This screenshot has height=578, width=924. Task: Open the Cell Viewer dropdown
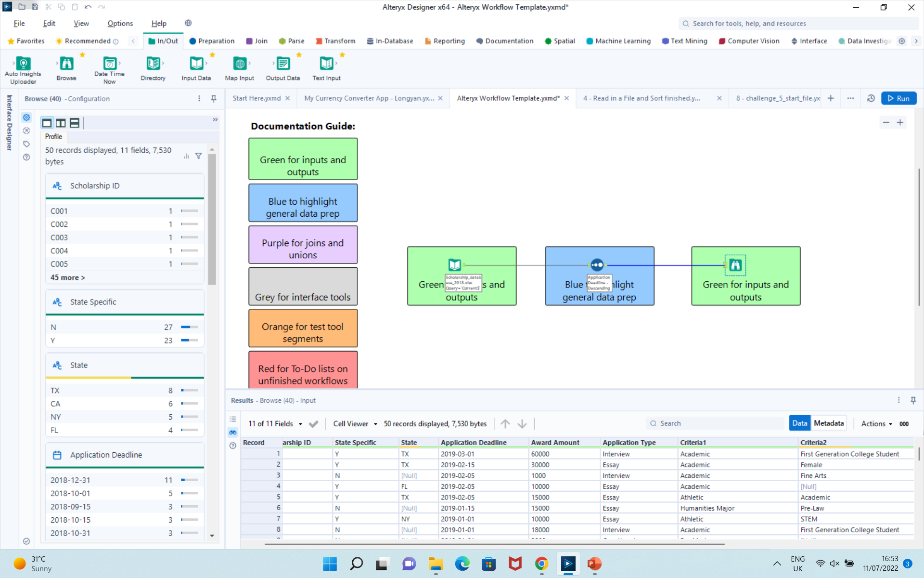(356, 424)
